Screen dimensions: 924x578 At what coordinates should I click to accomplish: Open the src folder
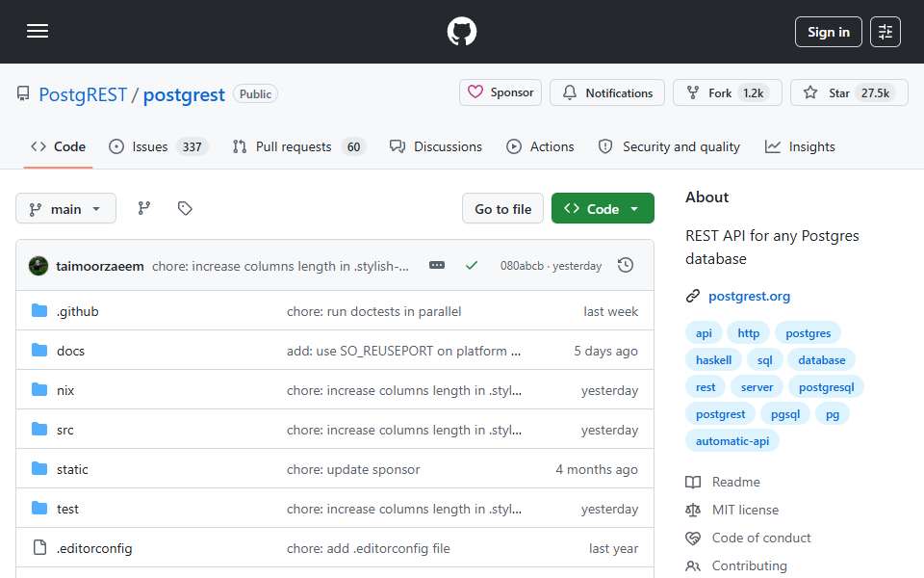64,430
